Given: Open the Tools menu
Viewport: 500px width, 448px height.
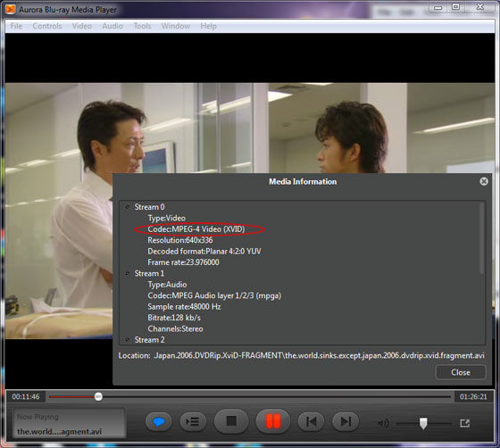Looking at the screenshot, I should [x=142, y=26].
